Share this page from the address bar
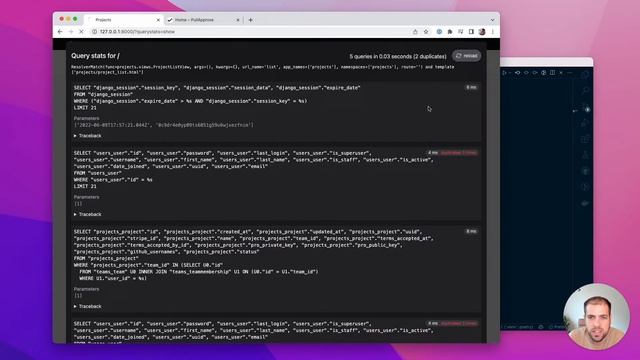This screenshot has height=360, width=640. click(x=415, y=31)
